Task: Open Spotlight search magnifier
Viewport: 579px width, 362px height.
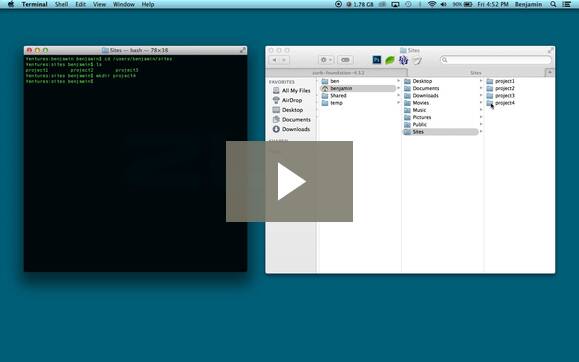Action: point(553,4)
